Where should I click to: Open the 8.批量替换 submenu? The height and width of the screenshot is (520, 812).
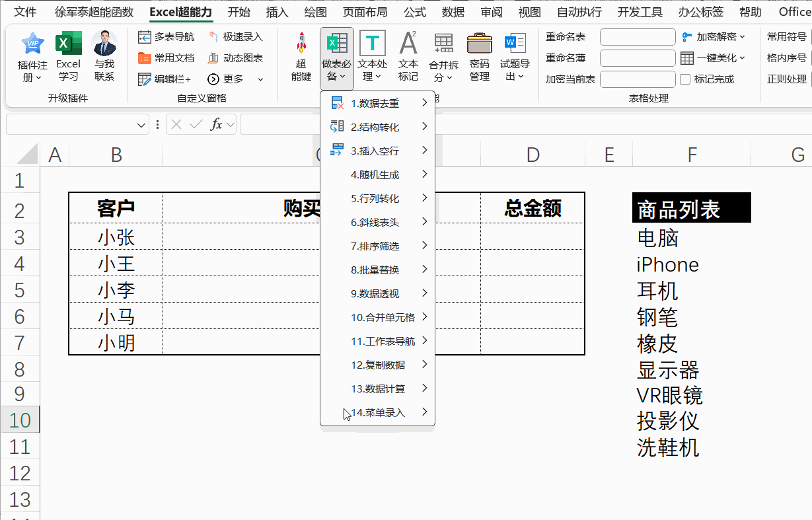pyautogui.click(x=377, y=270)
